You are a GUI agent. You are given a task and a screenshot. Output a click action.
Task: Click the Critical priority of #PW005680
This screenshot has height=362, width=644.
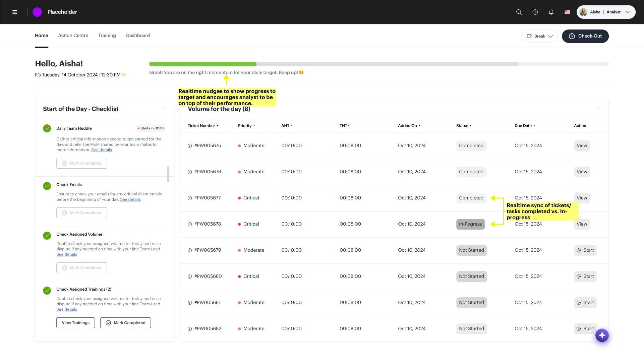(248, 277)
